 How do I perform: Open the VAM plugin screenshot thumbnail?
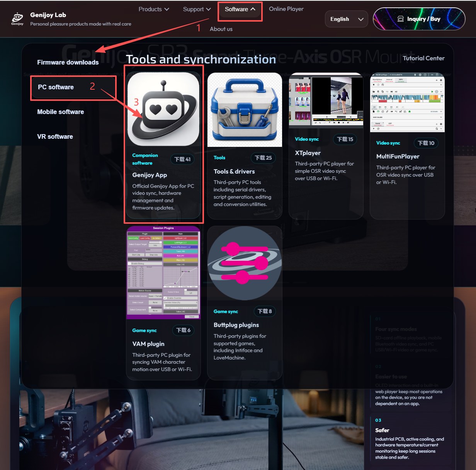(163, 273)
